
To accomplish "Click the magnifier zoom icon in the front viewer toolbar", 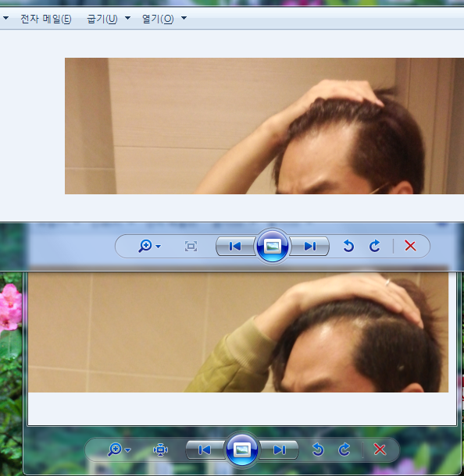I will coord(145,247).
